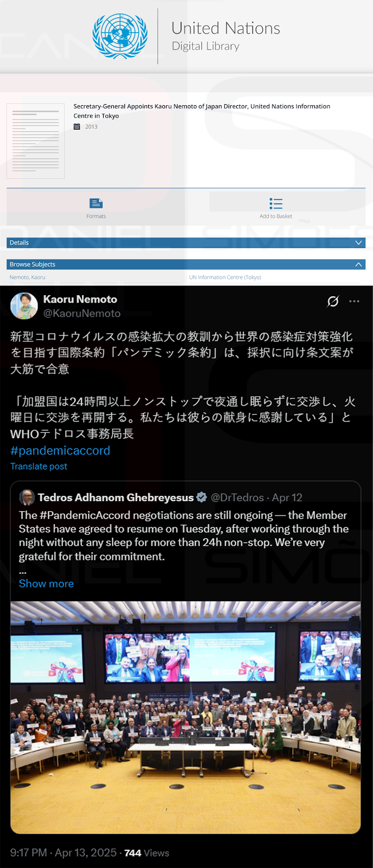Screen dimensions: 373x868
Task: Click the calendar icon beside 2013
Action: coord(77,126)
